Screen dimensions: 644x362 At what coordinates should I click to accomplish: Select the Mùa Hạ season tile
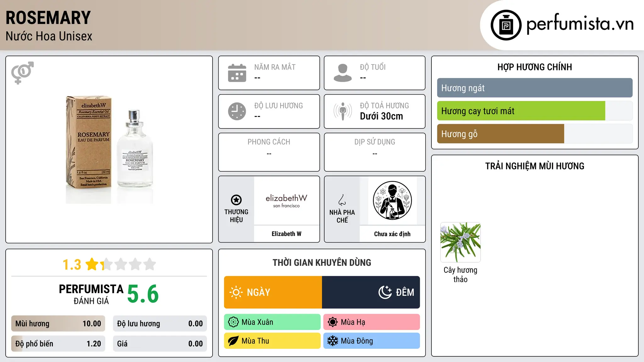click(x=372, y=322)
